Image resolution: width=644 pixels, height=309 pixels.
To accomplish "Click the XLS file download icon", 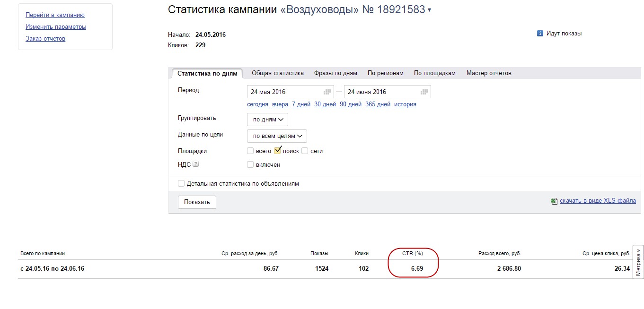I will coord(554,201).
